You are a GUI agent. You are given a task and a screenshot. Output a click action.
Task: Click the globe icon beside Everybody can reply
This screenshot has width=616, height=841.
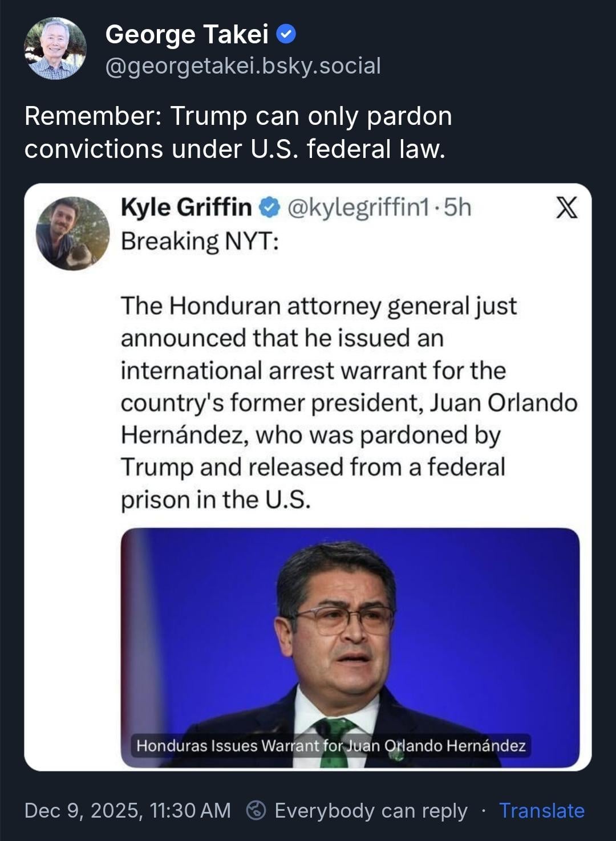click(256, 810)
